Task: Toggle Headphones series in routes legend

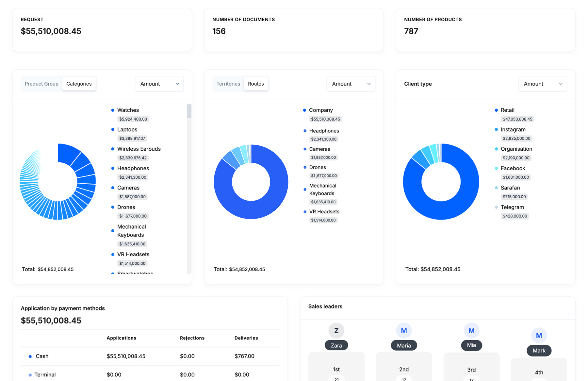Action: point(324,131)
